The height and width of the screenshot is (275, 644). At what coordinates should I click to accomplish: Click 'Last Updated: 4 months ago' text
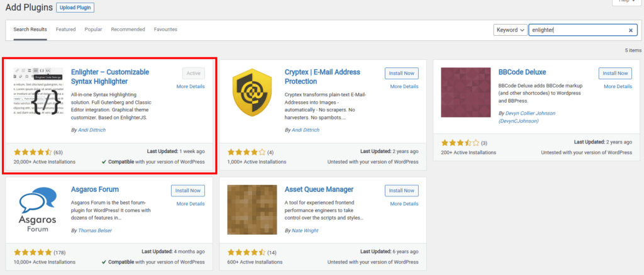(x=174, y=251)
